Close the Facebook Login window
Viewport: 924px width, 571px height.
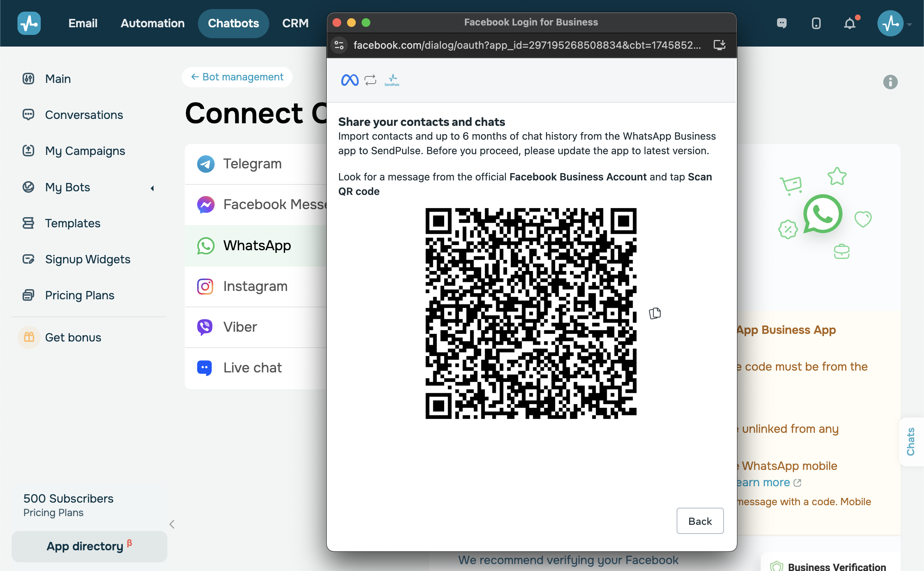tap(336, 22)
